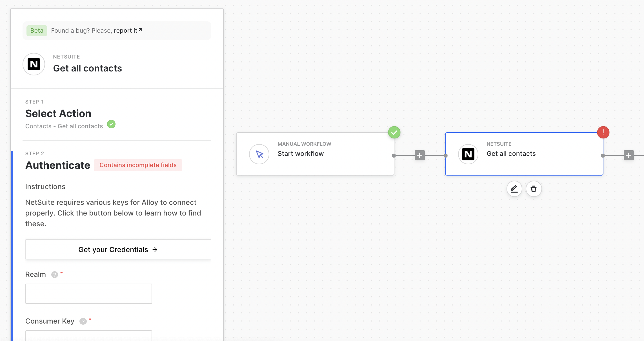
Task: Click the pencil edit icon below the NetSuite node
Action: pyautogui.click(x=514, y=189)
